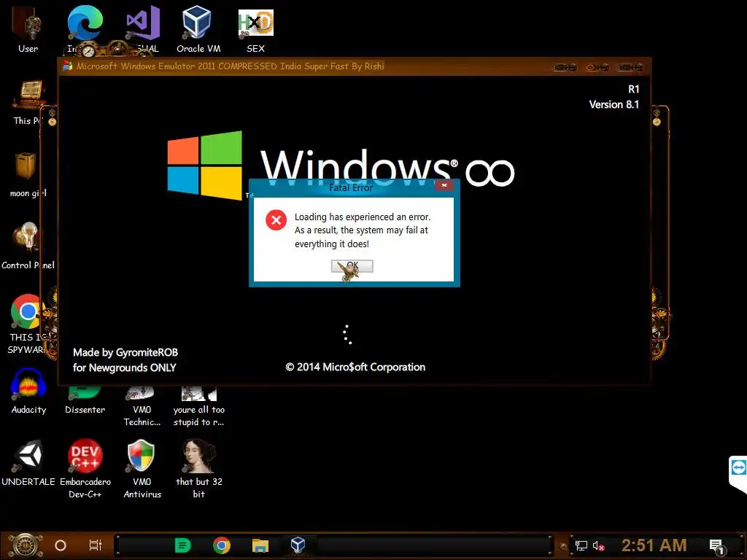Viewport: 747px width, 560px height.
Task: Open the notification center icon
Action: 717,547
